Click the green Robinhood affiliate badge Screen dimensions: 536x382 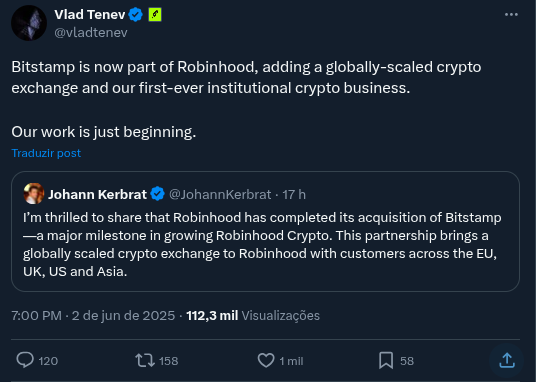tap(155, 14)
